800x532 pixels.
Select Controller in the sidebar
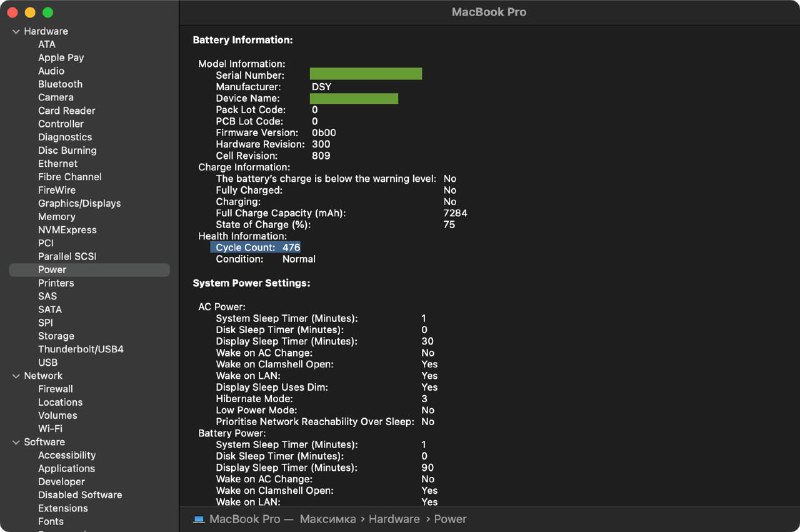tap(61, 124)
